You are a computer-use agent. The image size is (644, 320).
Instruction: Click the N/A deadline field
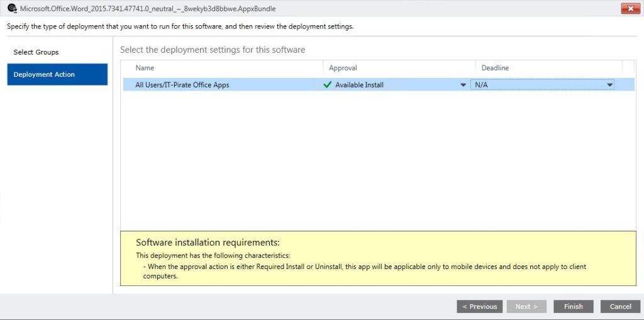click(x=542, y=85)
